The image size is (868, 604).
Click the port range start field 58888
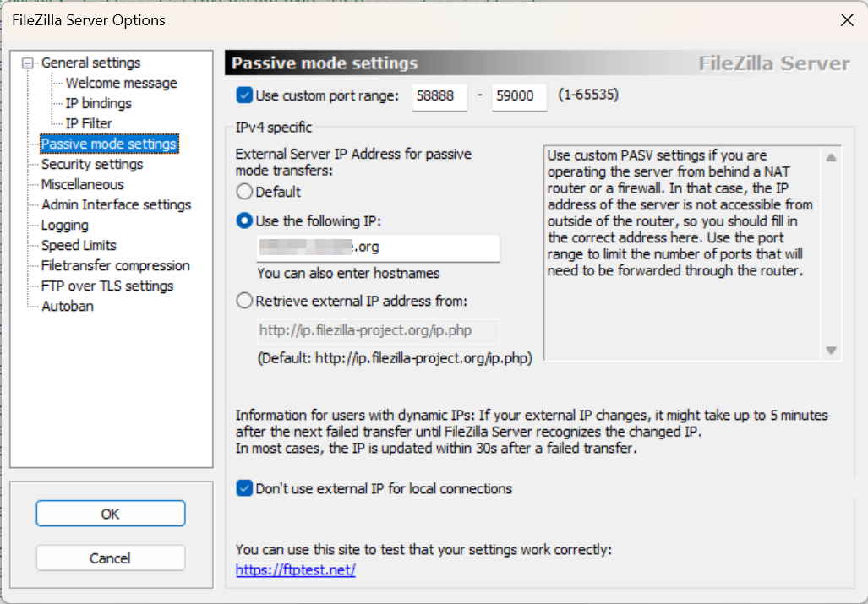tap(439, 96)
